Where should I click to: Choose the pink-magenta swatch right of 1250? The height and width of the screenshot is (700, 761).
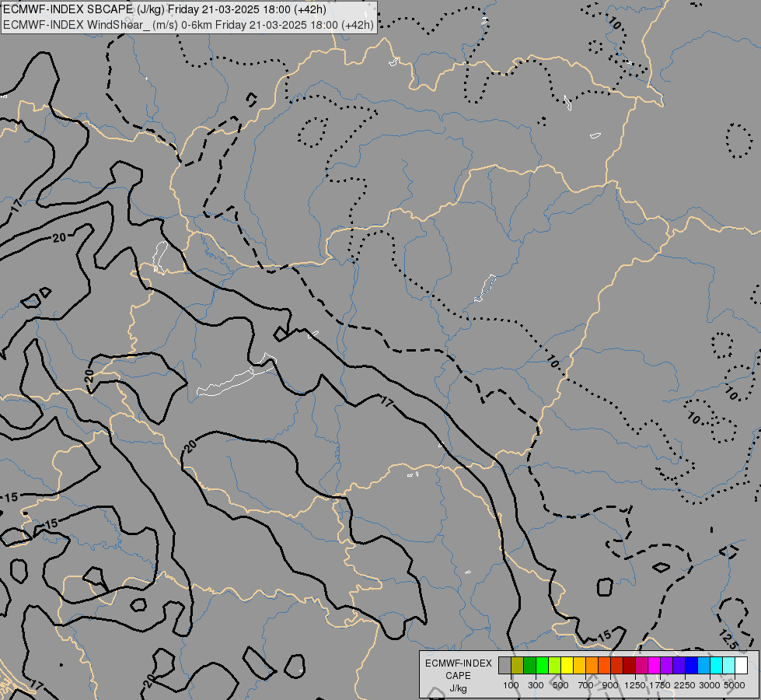tap(641, 666)
